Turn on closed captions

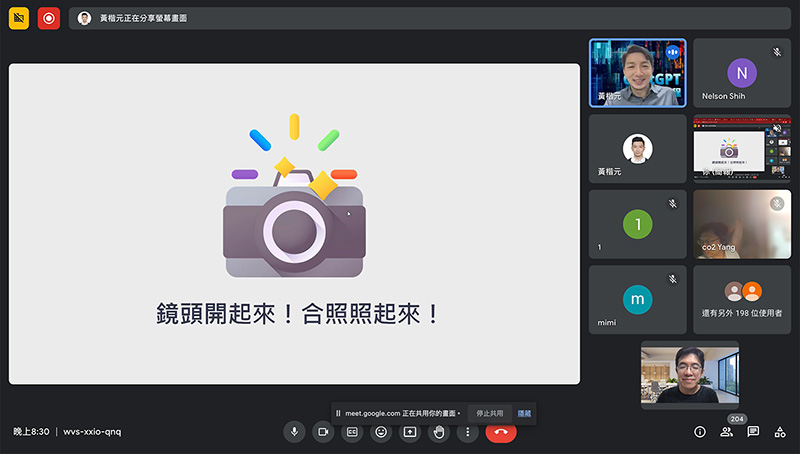[x=352, y=432]
